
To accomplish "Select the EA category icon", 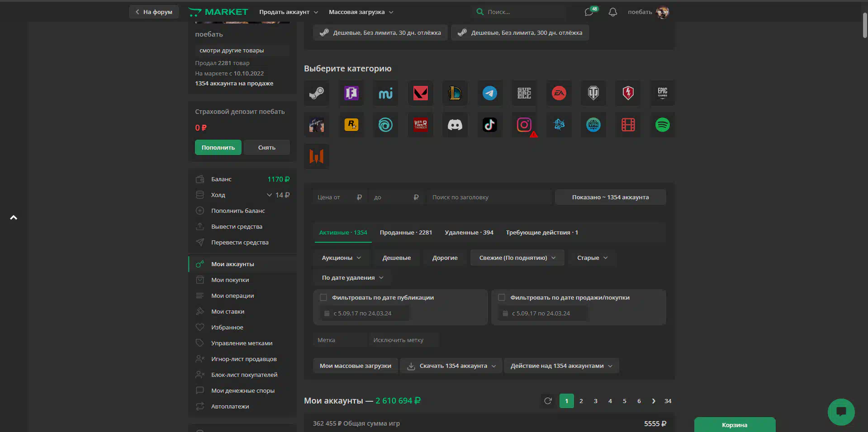I will tap(559, 93).
